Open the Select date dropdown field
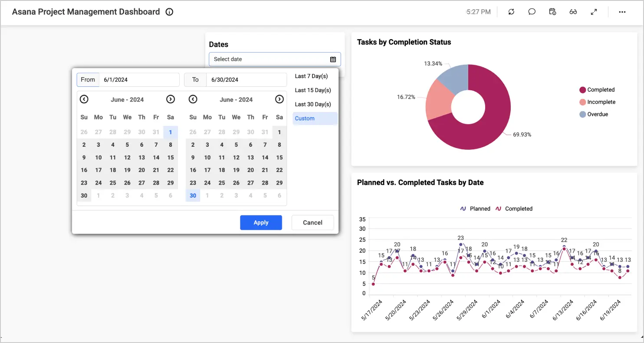This screenshot has height=343, width=644. 269,59
